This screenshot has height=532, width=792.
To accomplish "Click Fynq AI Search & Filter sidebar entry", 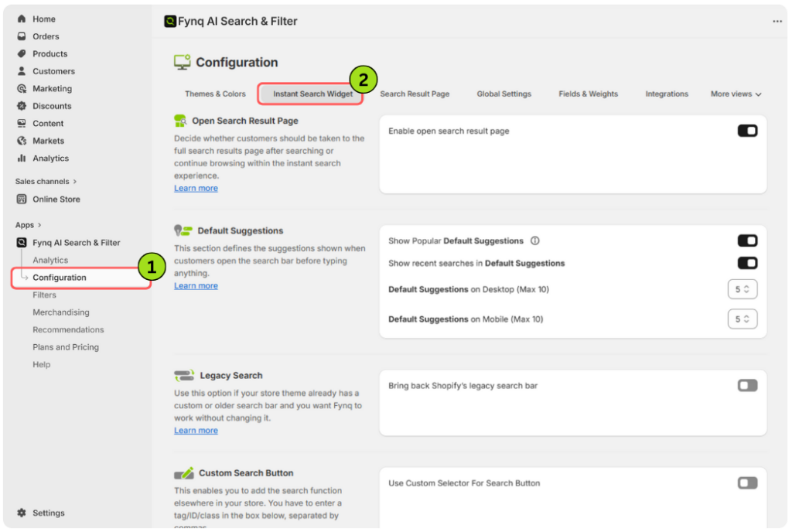I will tap(77, 242).
